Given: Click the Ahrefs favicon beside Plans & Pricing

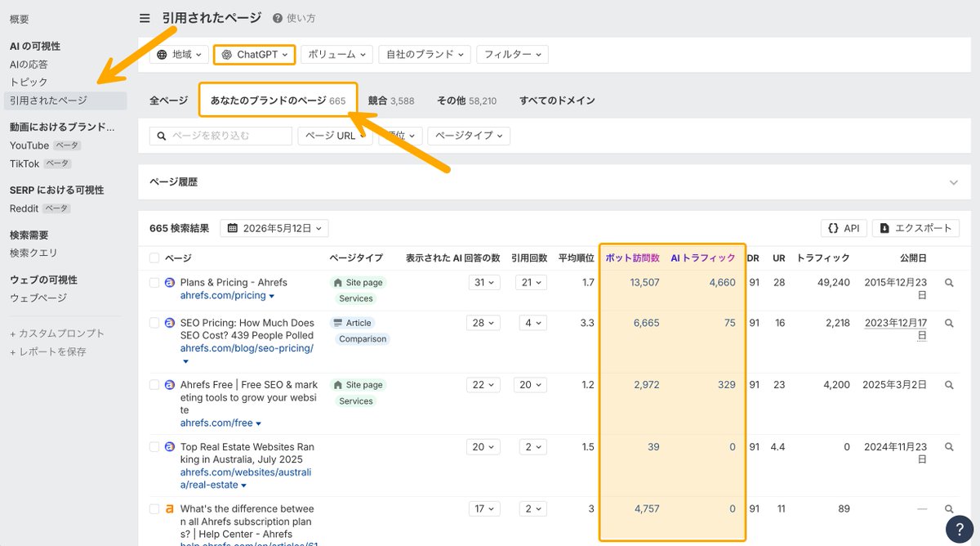Looking at the screenshot, I should [170, 283].
